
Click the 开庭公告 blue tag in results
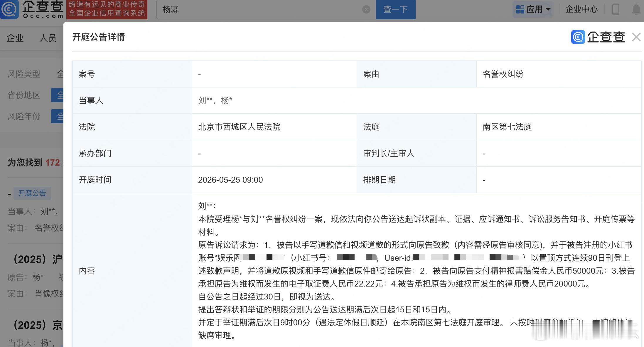(x=32, y=193)
